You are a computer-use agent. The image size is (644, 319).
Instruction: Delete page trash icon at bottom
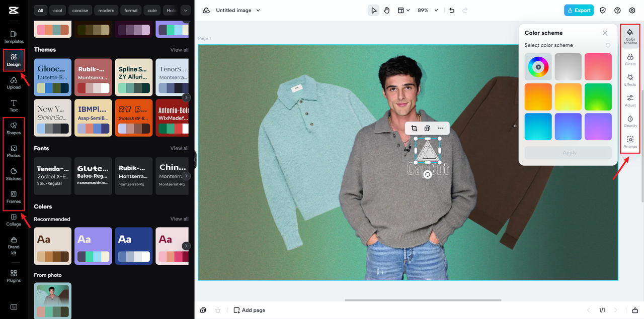pyautogui.click(x=218, y=310)
